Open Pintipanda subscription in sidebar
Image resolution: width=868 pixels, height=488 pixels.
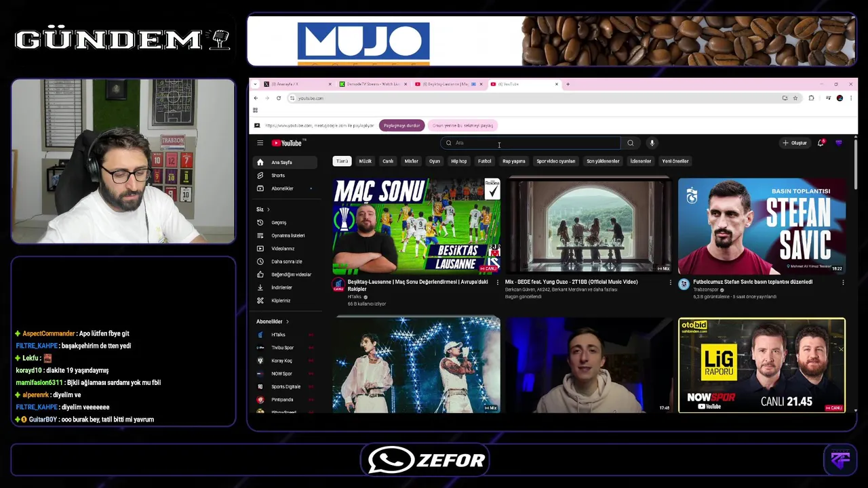(x=285, y=400)
